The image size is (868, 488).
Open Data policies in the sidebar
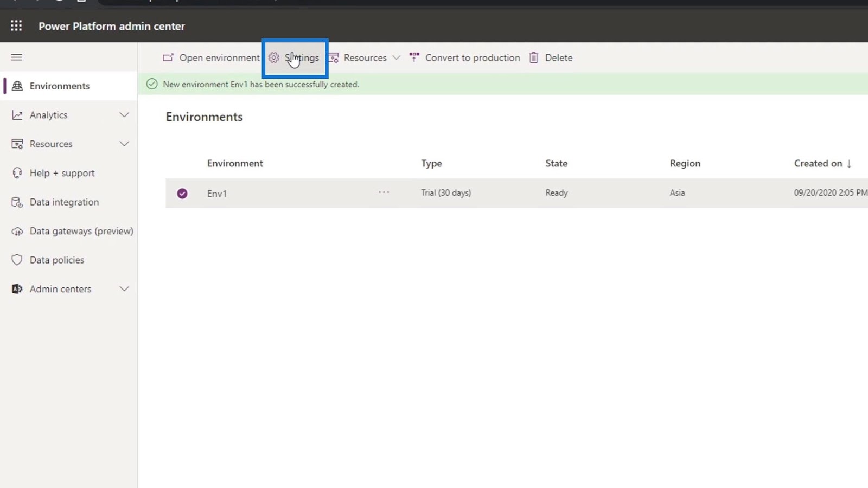tap(69, 260)
